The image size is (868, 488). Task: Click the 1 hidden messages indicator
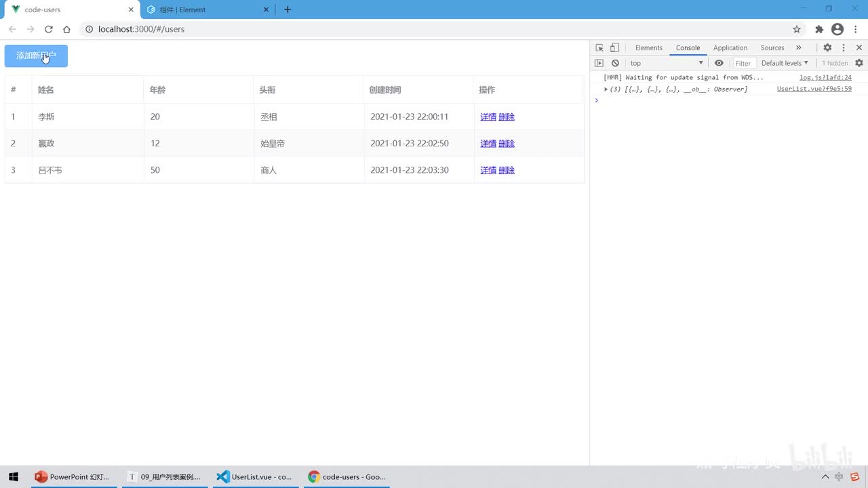click(835, 63)
